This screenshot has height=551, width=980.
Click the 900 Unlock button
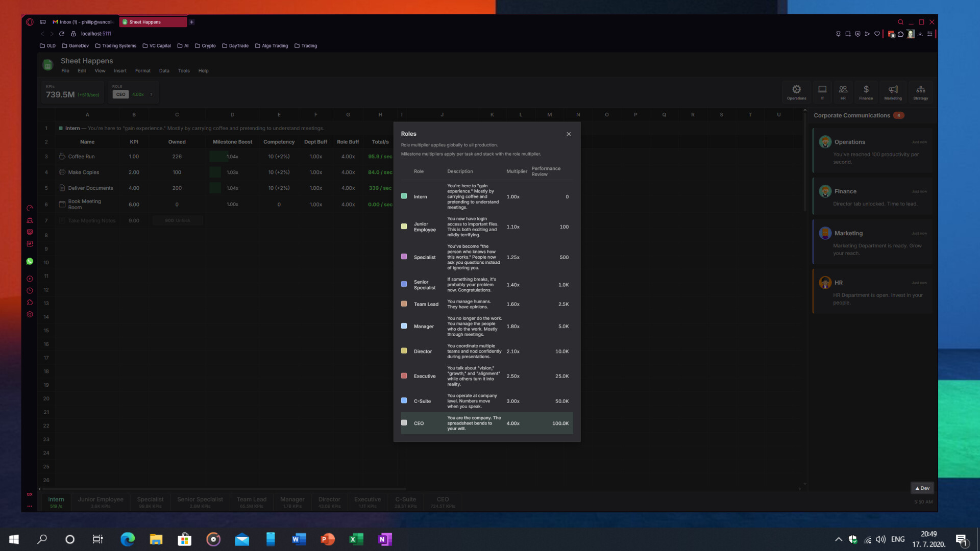click(178, 220)
